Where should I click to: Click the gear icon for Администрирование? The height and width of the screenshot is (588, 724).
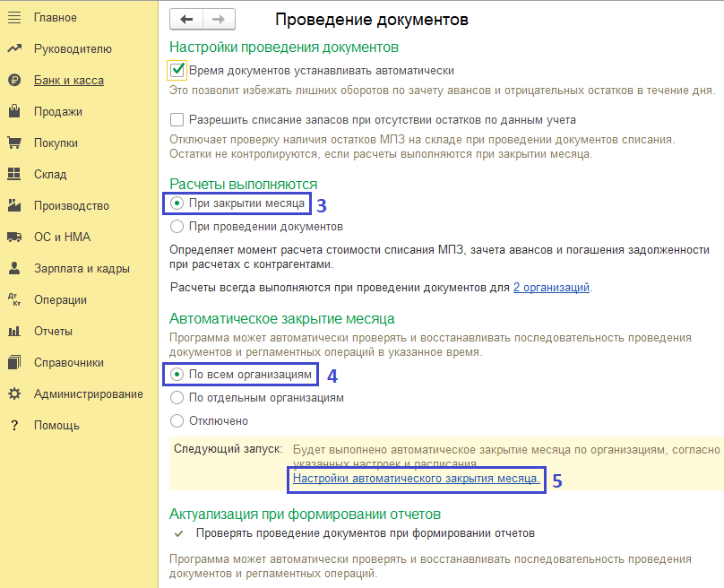pyautogui.click(x=14, y=394)
